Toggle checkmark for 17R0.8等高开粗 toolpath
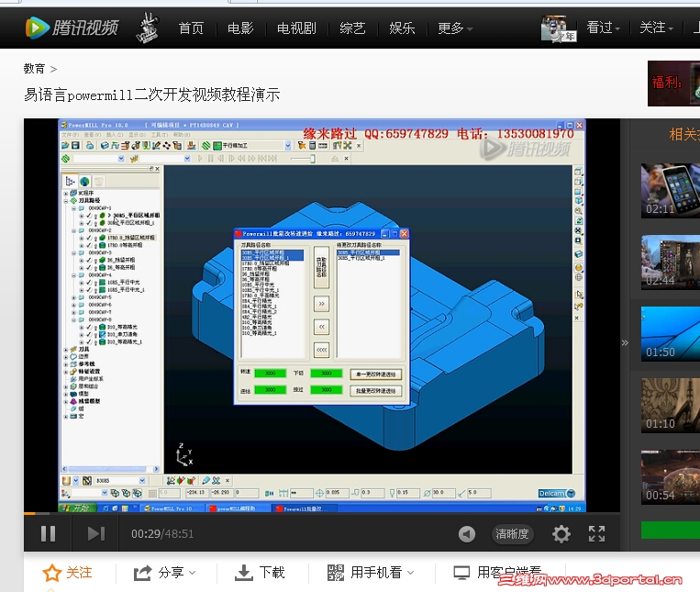The width and height of the screenshot is (700, 592). coord(89,245)
